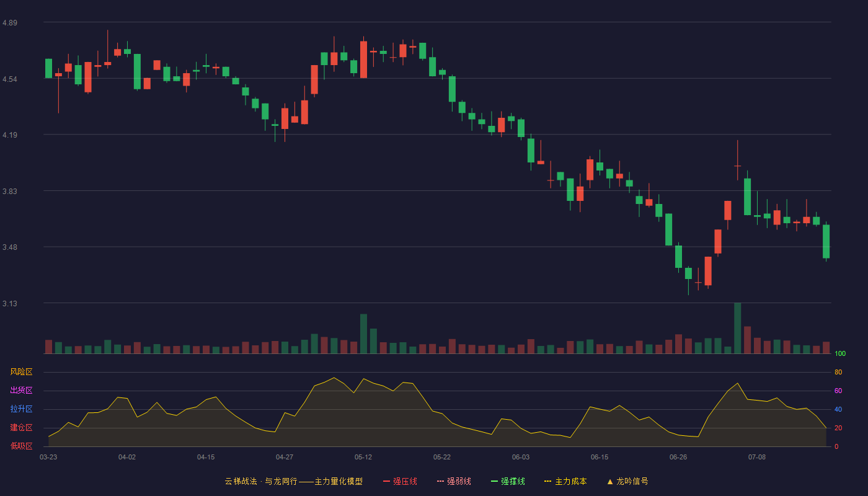
Task: Click the 03-23 date label
Action: coord(48,457)
